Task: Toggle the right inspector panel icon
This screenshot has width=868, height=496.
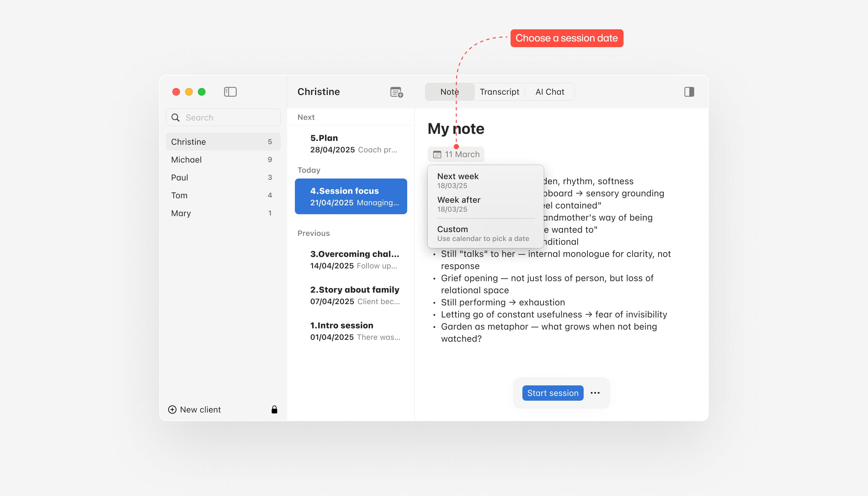Action: click(689, 91)
